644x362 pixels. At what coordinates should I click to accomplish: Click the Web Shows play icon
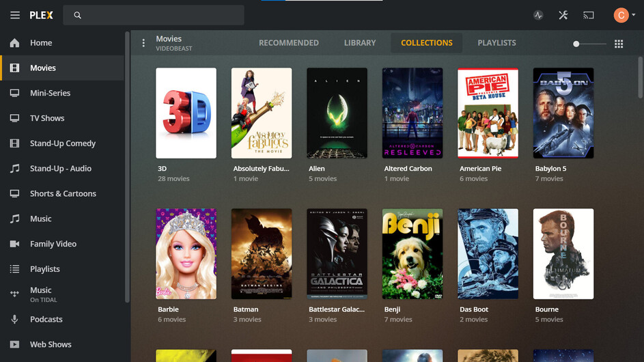click(14, 344)
